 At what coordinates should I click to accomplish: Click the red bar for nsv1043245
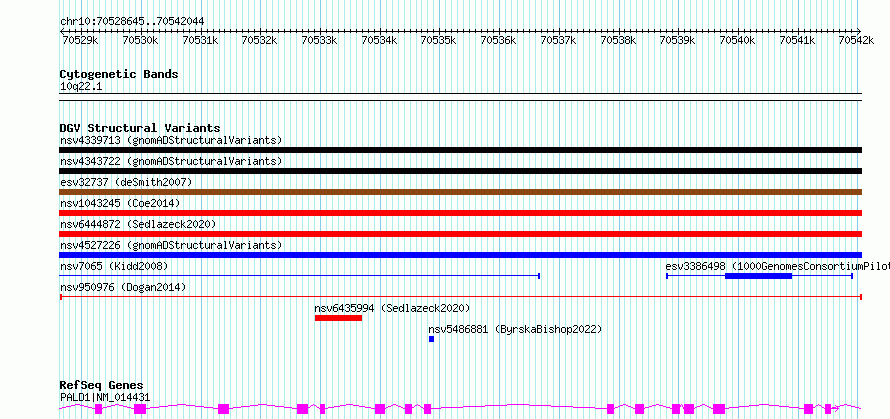pyautogui.click(x=460, y=213)
